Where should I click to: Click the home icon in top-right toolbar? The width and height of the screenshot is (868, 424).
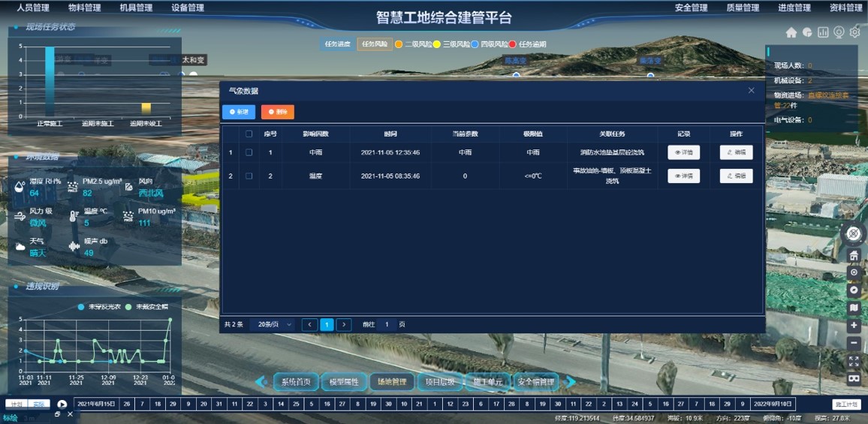(x=791, y=32)
